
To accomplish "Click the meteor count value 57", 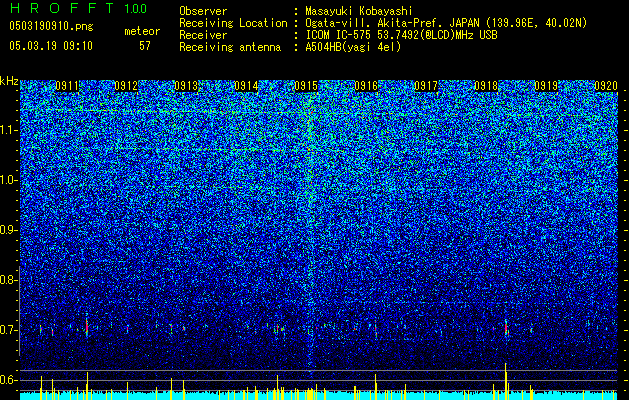I will click(145, 46).
